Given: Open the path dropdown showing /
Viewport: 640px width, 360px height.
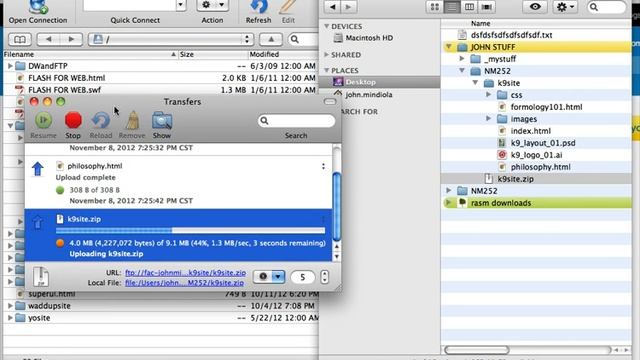Looking at the screenshot, I should (171, 40).
